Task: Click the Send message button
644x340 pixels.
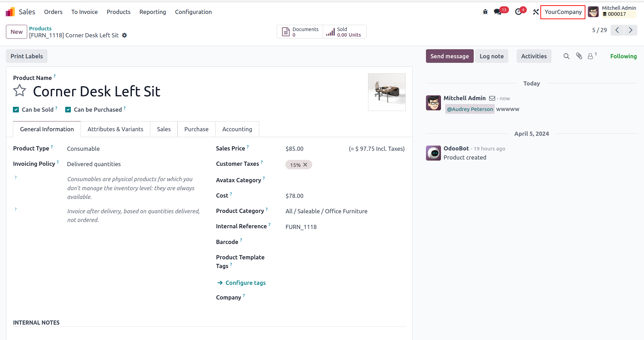Action: (x=450, y=56)
